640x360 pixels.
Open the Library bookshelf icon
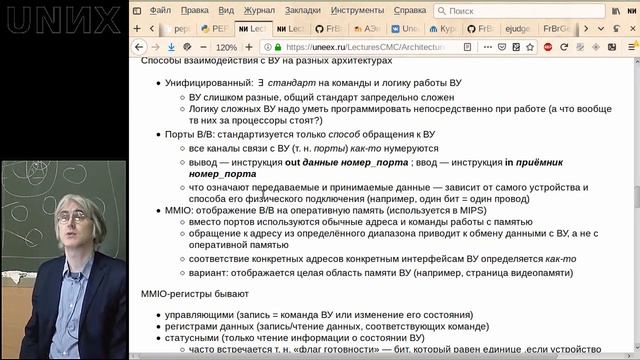click(616, 11)
